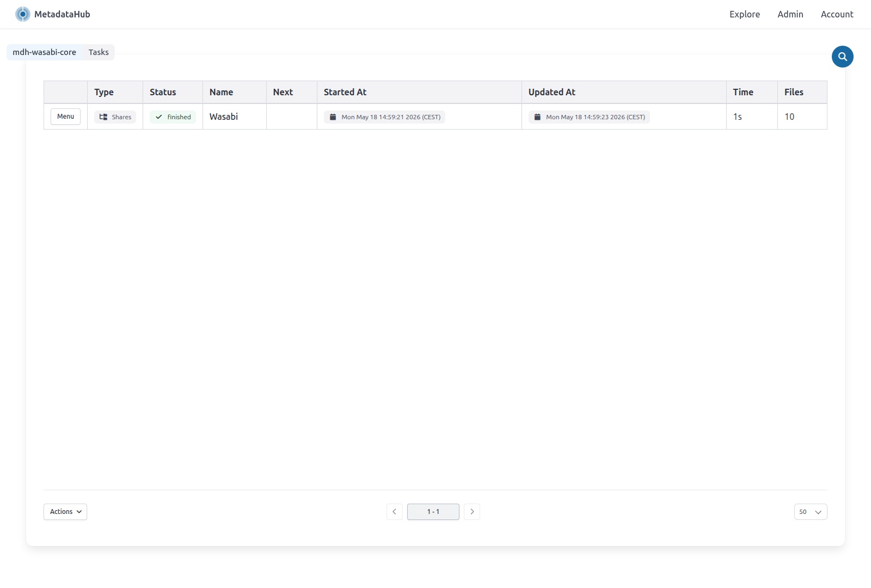Open the Account menu
The width and height of the screenshot is (871, 588).
pos(837,14)
